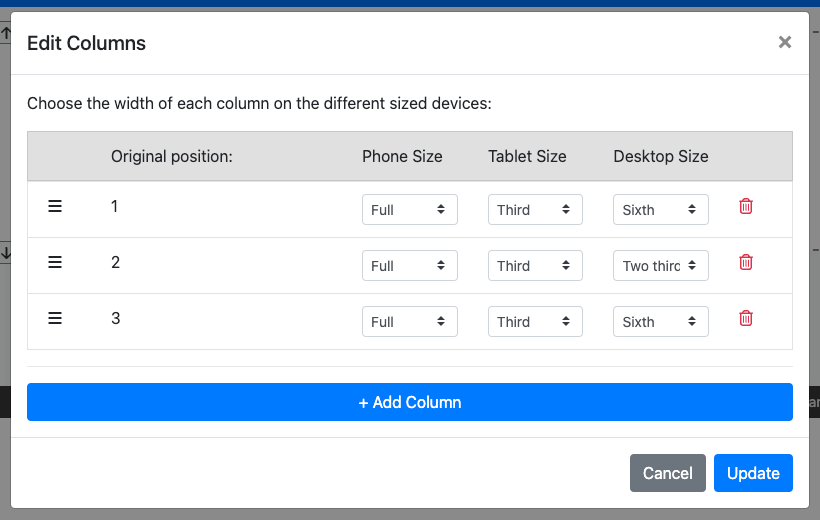Click the Update button
This screenshot has width=820, height=520.
pyautogui.click(x=753, y=474)
